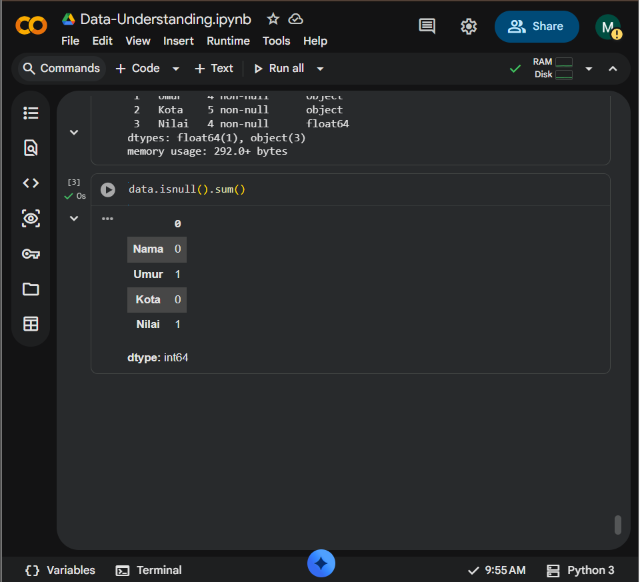The image size is (640, 582).
Task: Select the Nama row in output
Action: pos(157,249)
